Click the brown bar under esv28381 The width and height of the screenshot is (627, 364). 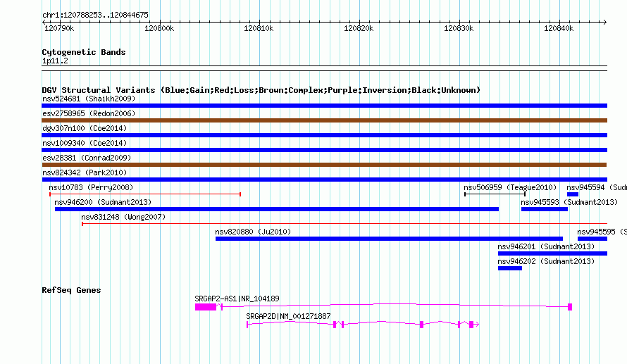(324, 165)
